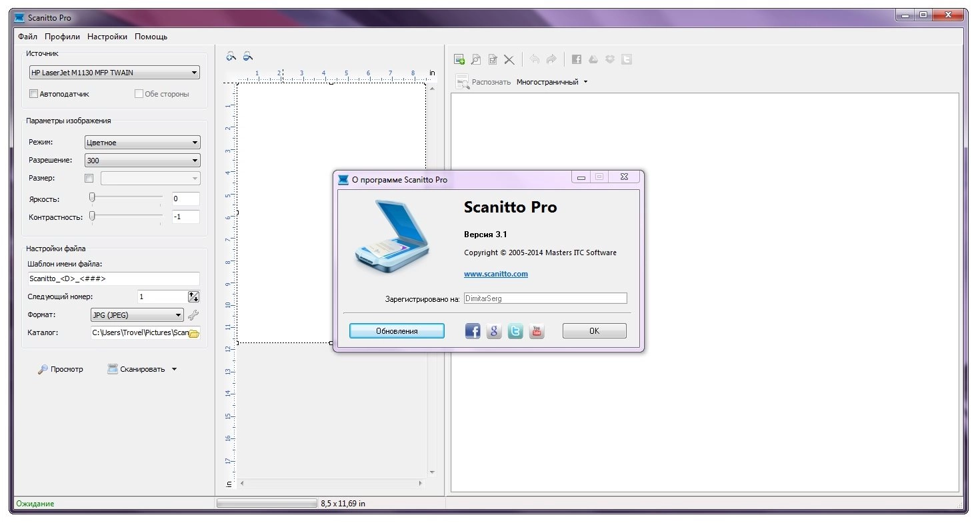This screenshot has width=980, height=527.
Task: Click the Сканировать button
Action: coord(136,369)
